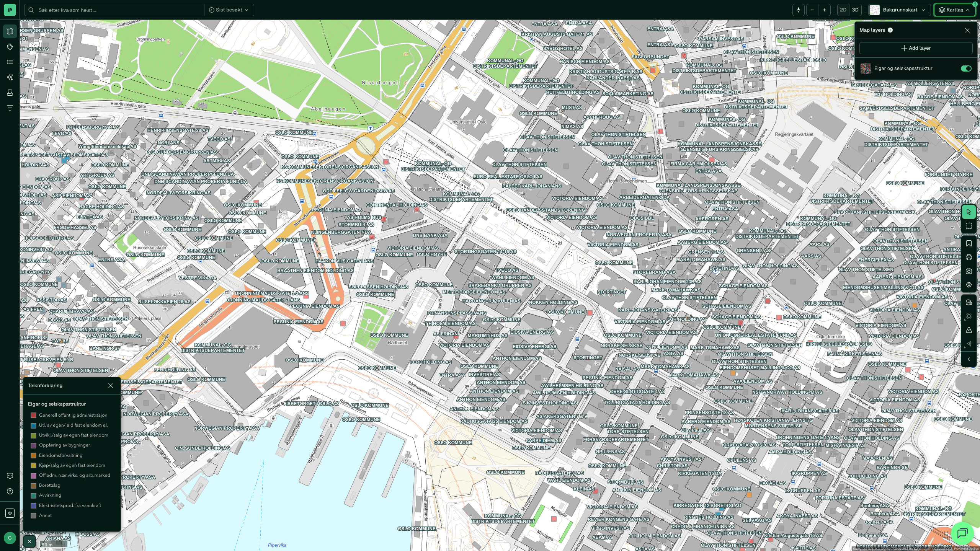Click the 'Rådhuset' label on the map

tap(397, 343)
